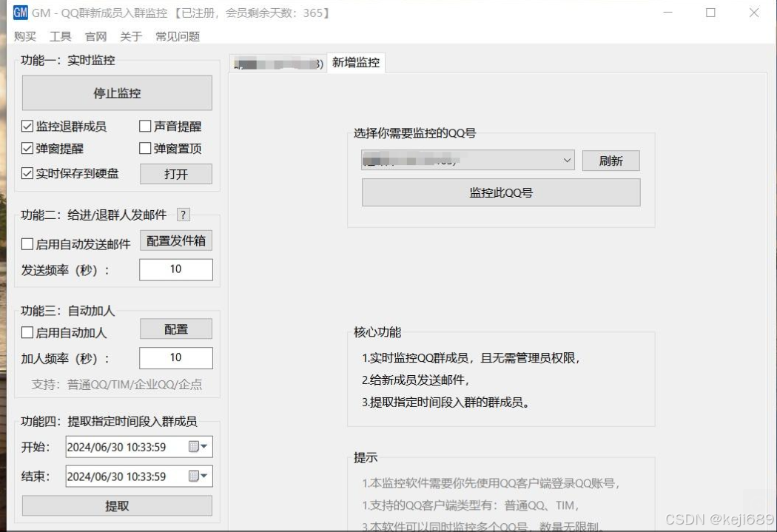Open the 工具 menu
Image resolution: width=777 pixels, height=532 pixels.
[x=61, y=36]
